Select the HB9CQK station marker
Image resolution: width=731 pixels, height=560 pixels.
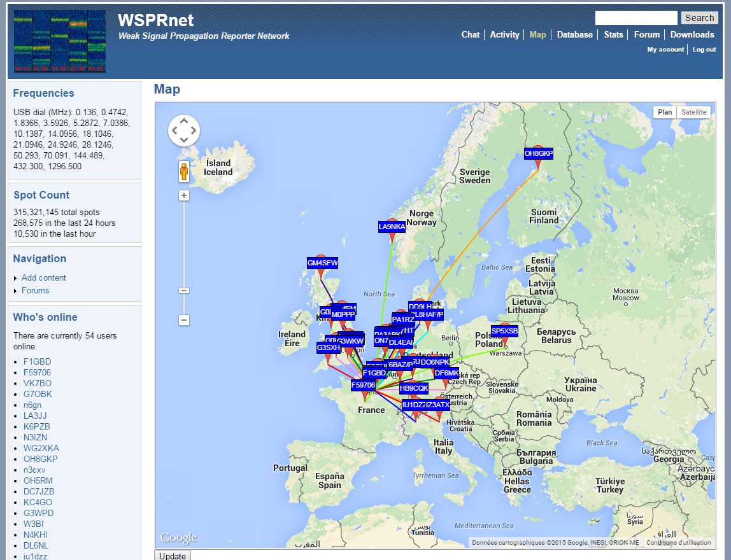click(x=413, y=388)
